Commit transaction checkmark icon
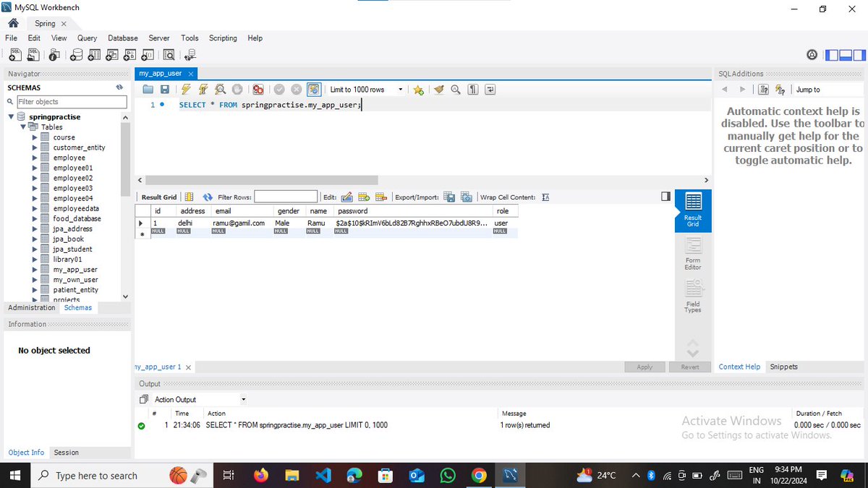The height and width of the screenshot is (488, 868). coord(279,90)
